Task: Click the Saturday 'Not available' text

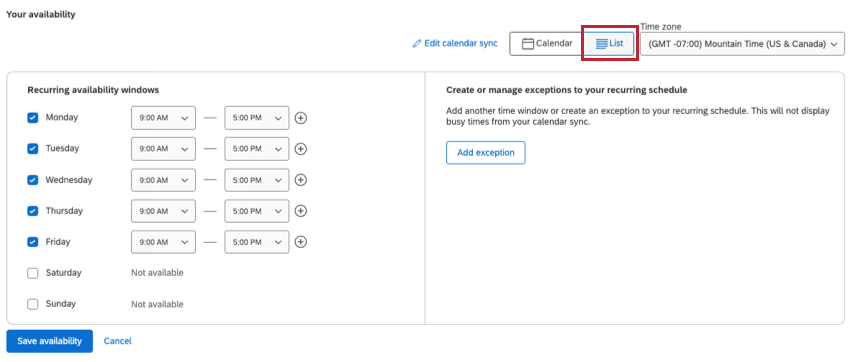Action: (x=157, y=273)
